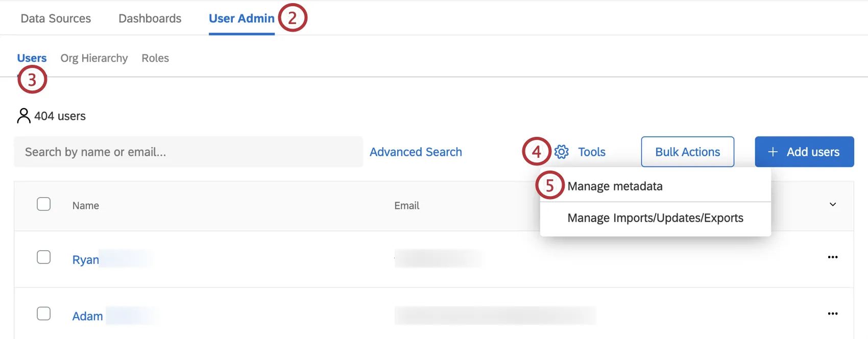
Task: Select Manage Imports/Updates/Exports option
Action: point(655,218)
